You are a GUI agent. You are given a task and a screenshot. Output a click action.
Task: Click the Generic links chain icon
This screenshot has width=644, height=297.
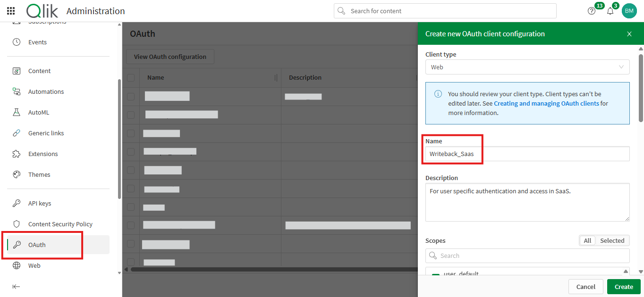(x=17, y=133)
